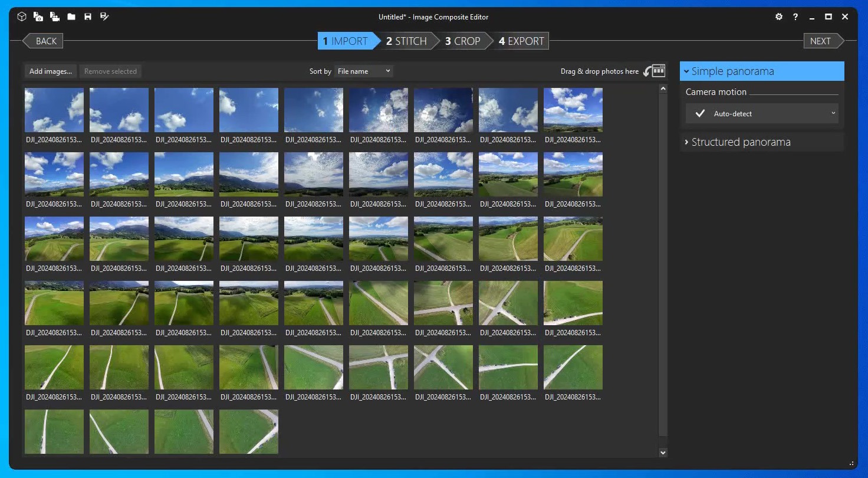
Task: Collapse the Simple panorama section
Action: [762, 71]
